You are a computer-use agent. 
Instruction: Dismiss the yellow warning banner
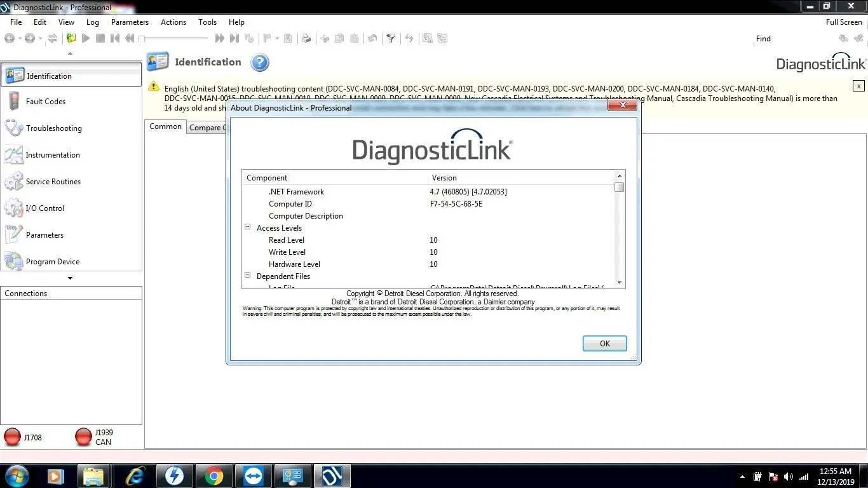(858, 86)
